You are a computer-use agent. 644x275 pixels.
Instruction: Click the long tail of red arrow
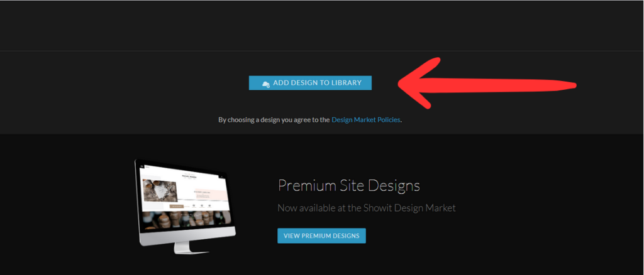(505, 85)
